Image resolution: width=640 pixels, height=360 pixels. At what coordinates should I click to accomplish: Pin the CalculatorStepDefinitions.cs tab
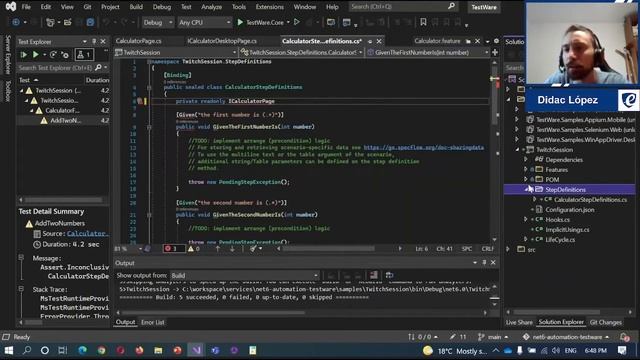click(370, 41)
